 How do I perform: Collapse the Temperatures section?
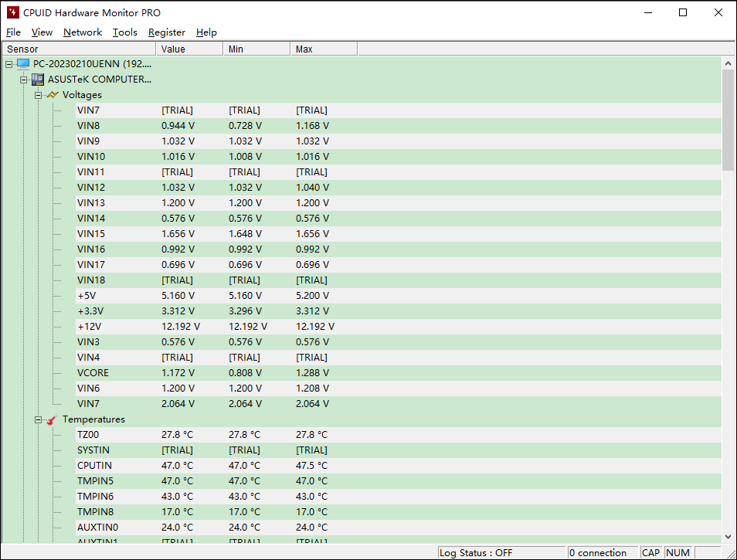[x=38, y=419]
